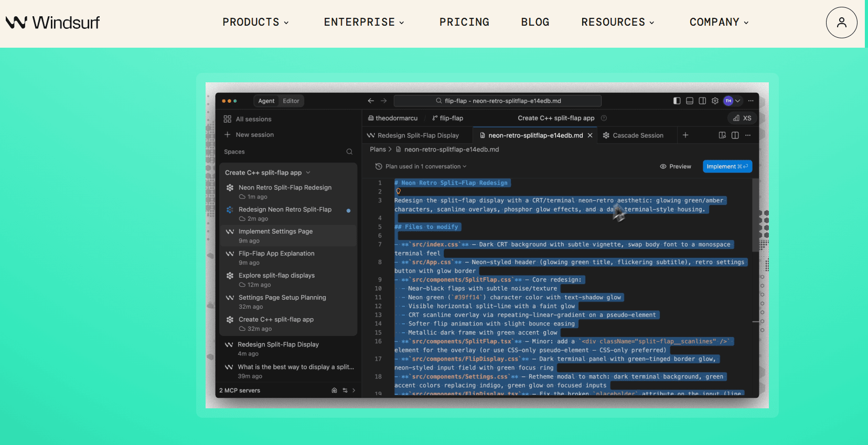
Task: Click the neon-retro-splitflap-e14edb.md breadcrumb item
Action: tap(451, 149)
